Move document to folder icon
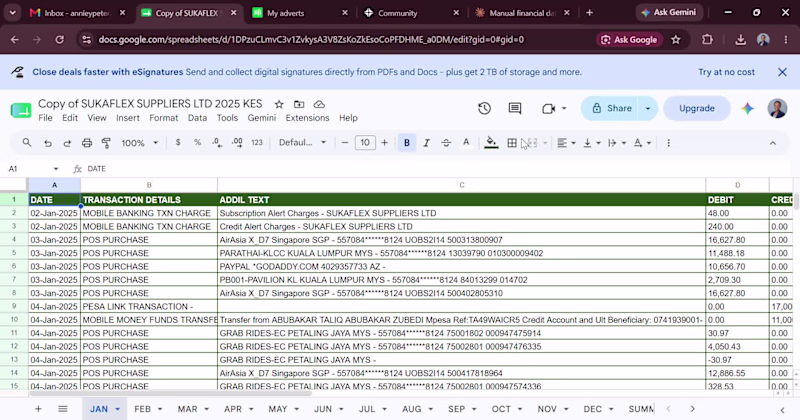 (299, 104)
